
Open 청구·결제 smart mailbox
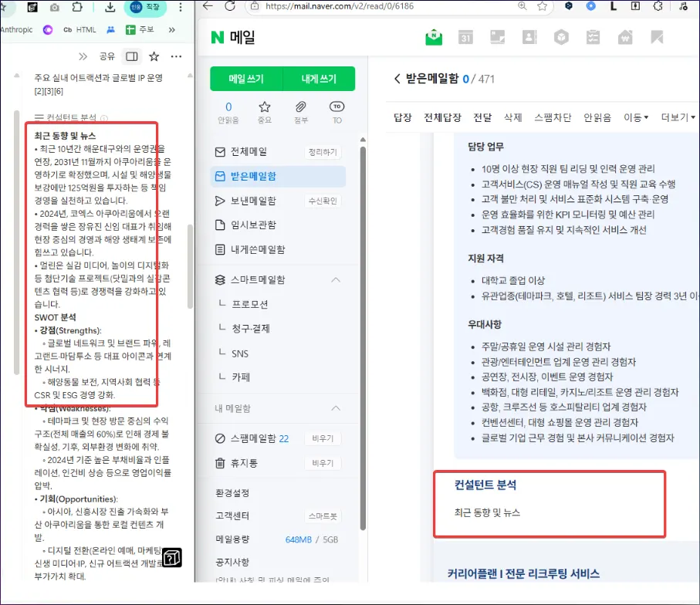tap(251, 329)
